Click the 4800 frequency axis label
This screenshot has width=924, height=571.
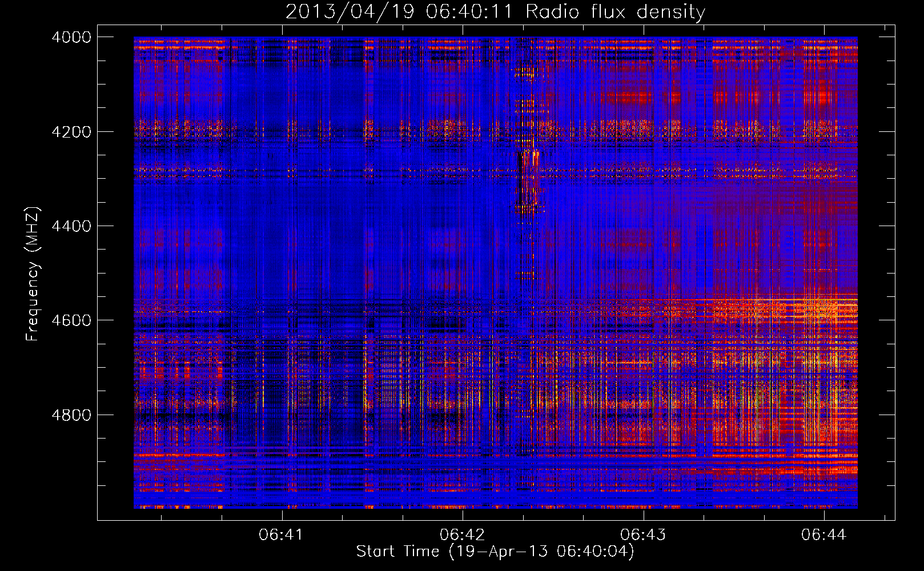[x=71, y=415]
